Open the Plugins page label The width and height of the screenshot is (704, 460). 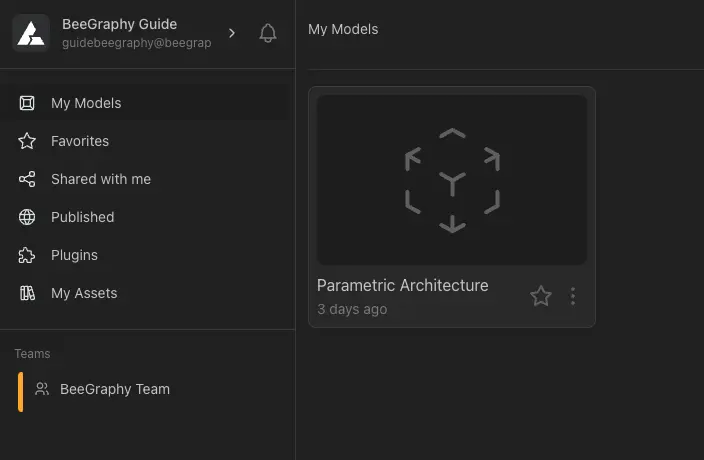click(x=75, y=255)
